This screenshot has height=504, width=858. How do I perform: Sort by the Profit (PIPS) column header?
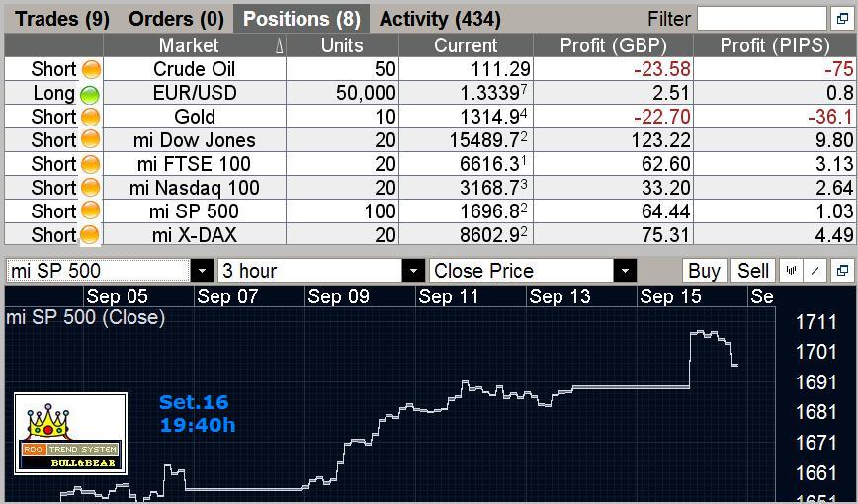click(775, 45)
